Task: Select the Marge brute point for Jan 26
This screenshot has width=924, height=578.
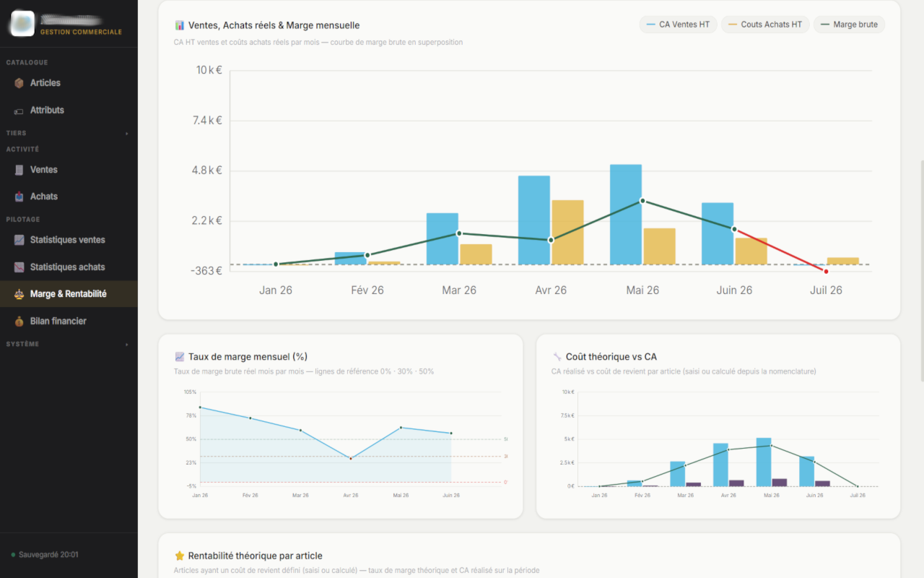Action: [x=276, y=264]
